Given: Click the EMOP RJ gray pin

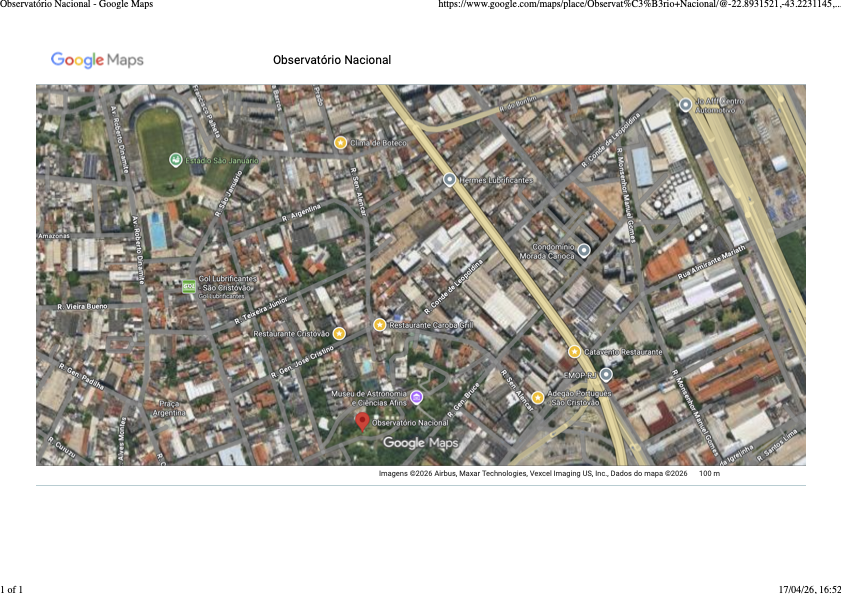Looking at the screenshot, I should [606, 374].
